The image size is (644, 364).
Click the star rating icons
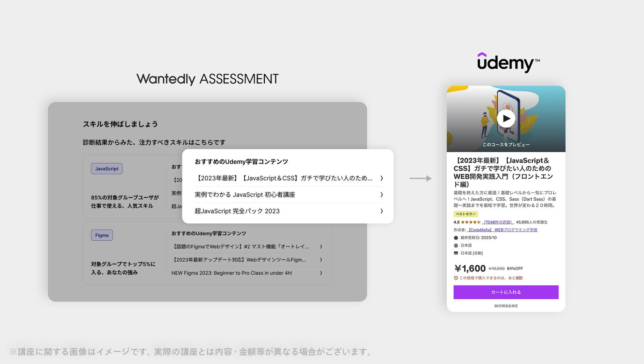click(x=471, y=222)
